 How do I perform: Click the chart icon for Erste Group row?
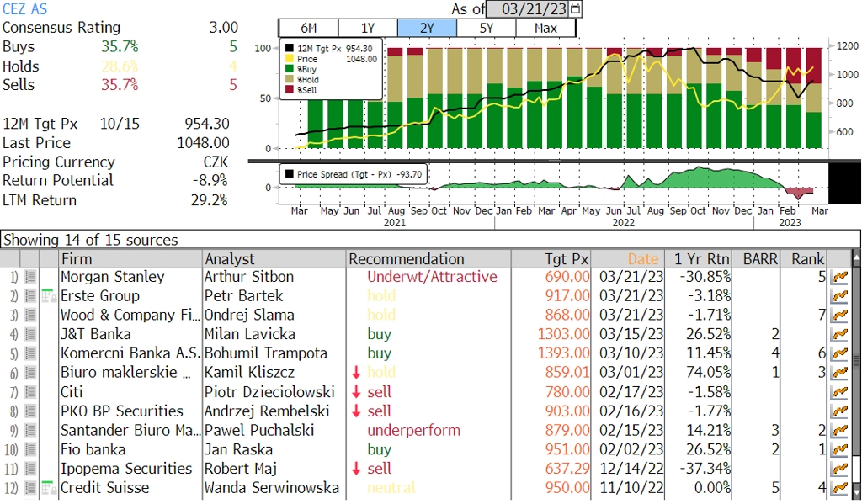pos(839,296)
